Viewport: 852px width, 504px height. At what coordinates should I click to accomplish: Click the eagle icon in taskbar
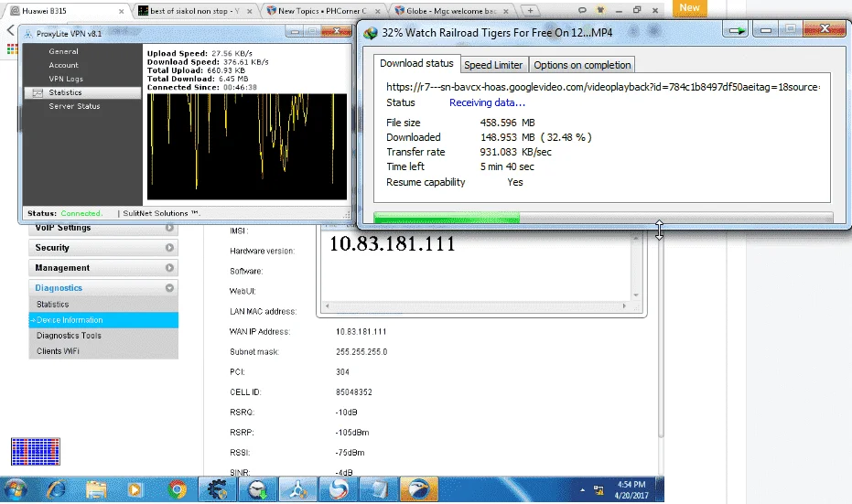click(x=419, y=490)
